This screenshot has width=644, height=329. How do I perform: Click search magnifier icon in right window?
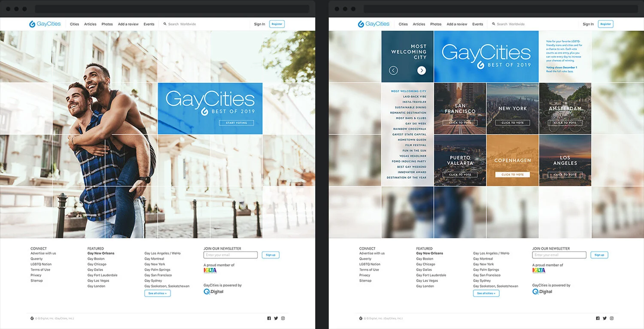tap(494, 24)
